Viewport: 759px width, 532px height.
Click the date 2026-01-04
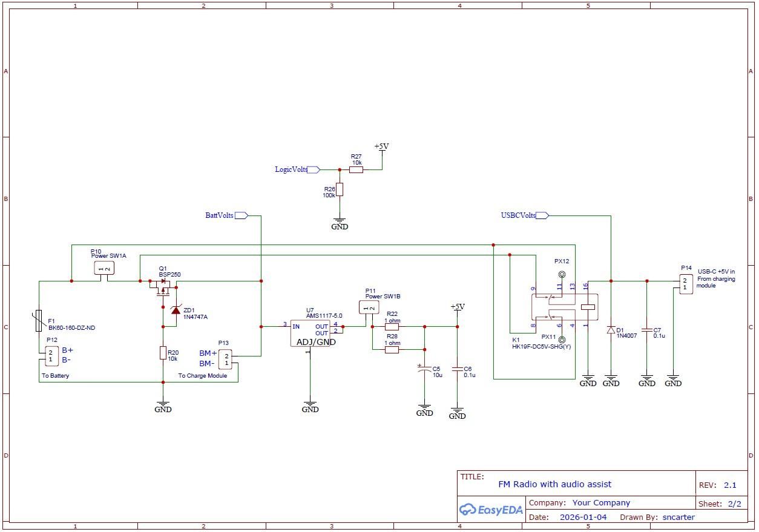[583, 517]
